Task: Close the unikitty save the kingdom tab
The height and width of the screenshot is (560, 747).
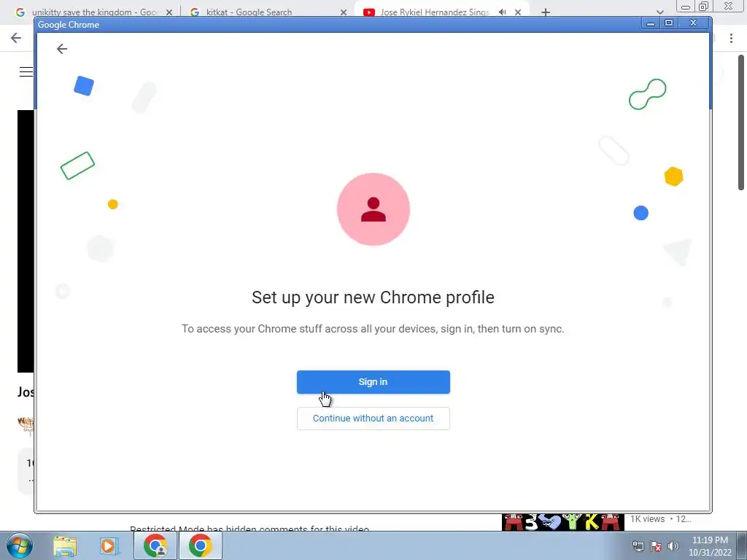Action: [x=169, y=12]
